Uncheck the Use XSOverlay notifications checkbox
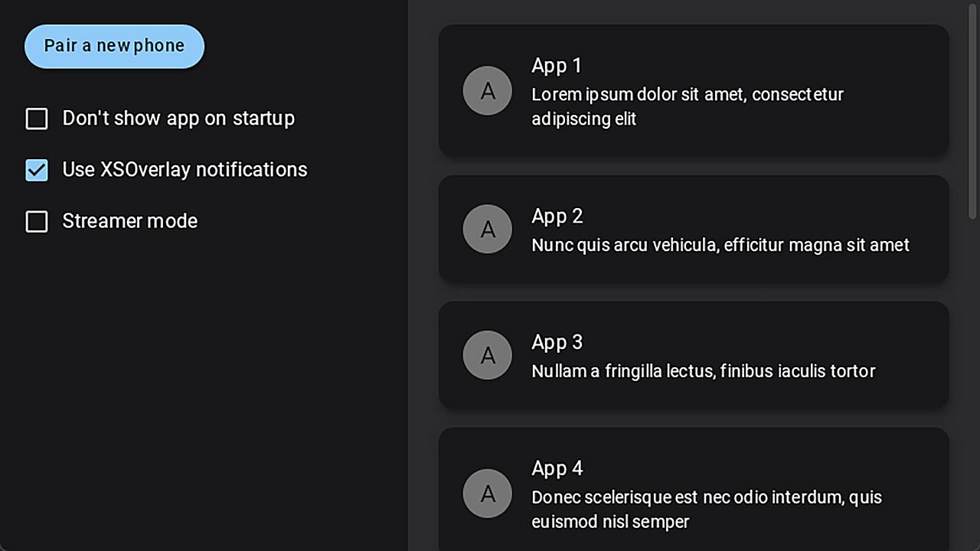Viewport: 980px width, 551px height. pyautogui.click(x=37, y=170)
